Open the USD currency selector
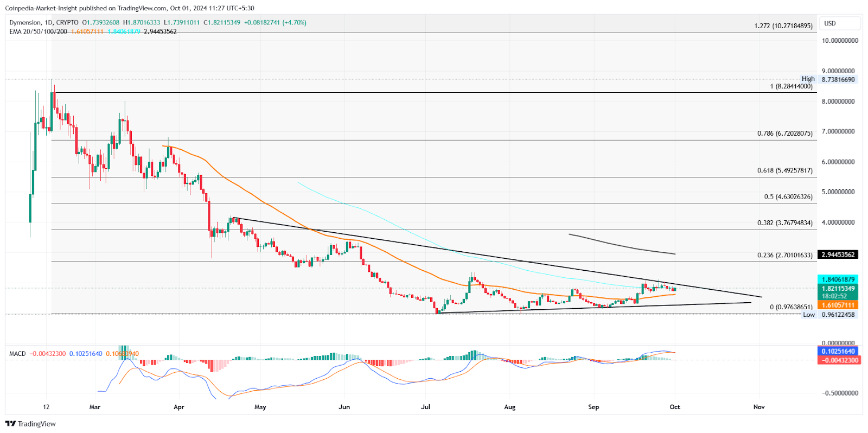The width and height of the screenshot is (868, 433). (840, 23)
